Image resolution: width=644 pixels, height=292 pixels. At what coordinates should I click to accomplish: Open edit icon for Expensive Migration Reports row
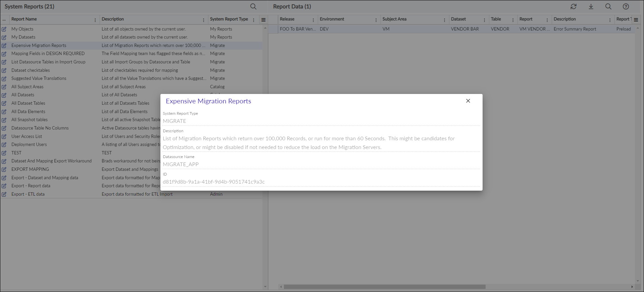(x=4, y=46)
